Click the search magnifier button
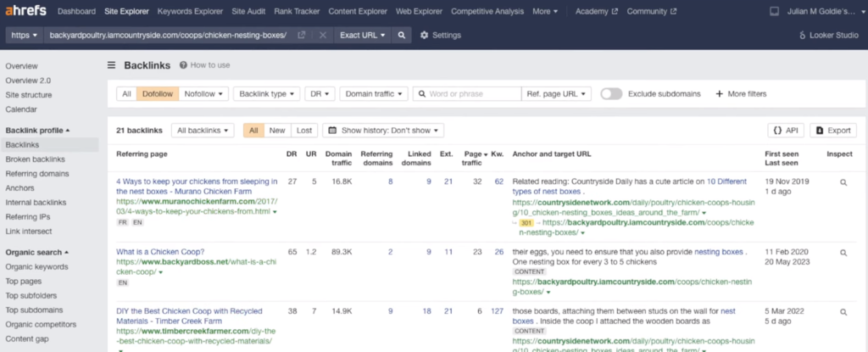This screenshot has height=352, width=868. click(x=401, y=35)
